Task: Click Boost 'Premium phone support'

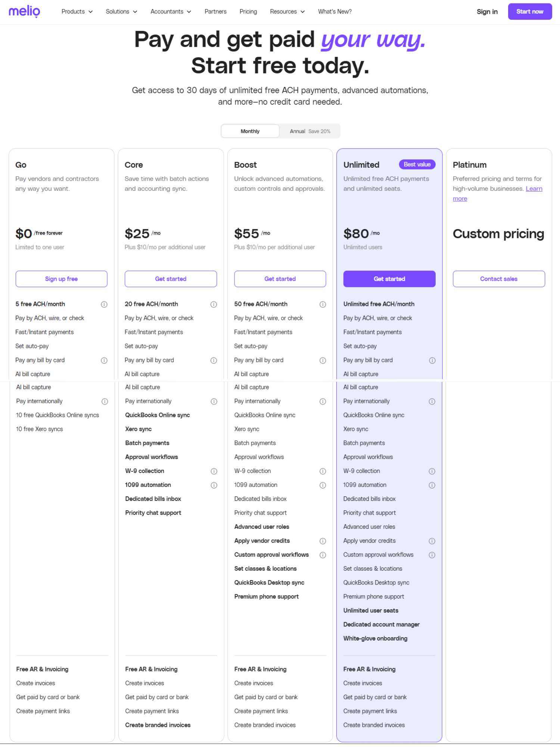Action: tap(267, 597)
